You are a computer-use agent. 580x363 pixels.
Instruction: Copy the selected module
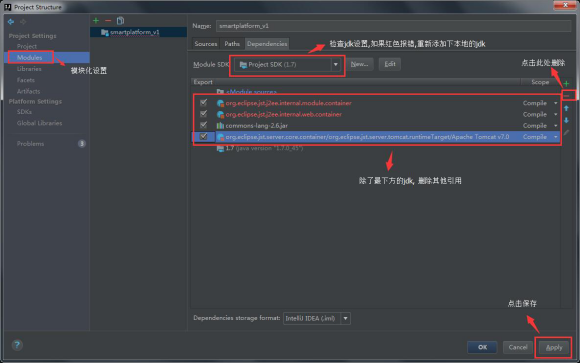pos(120,21)
